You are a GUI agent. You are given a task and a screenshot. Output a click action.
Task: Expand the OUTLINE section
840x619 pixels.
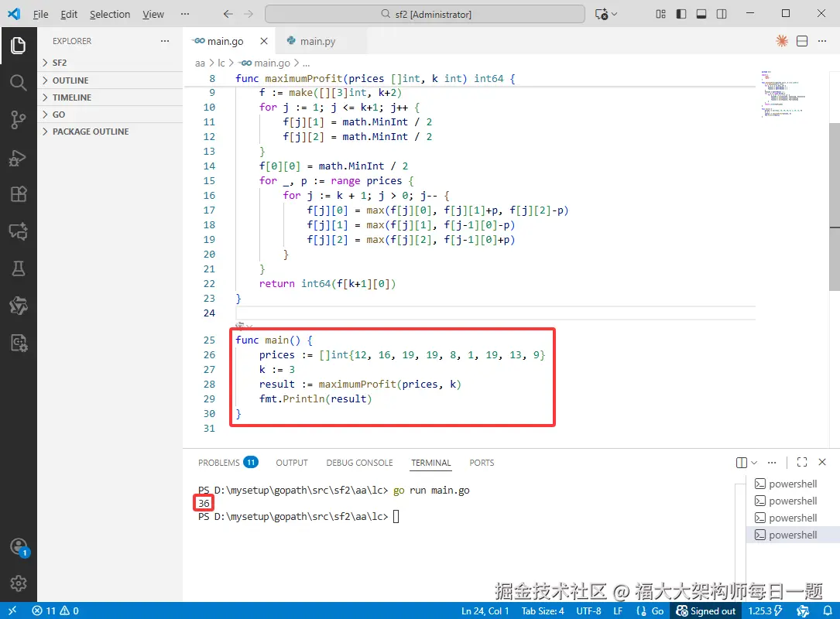click(x=110, y=80)
